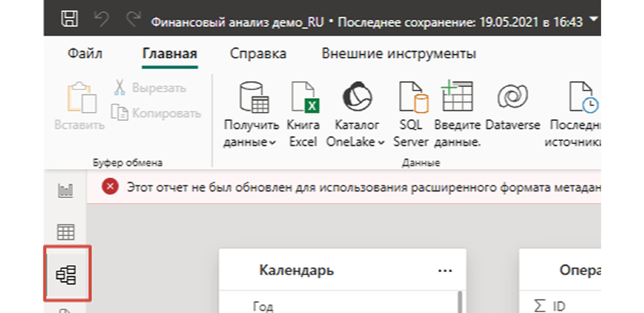Switch to Model view in sidebar
Viewport: 644px width, 313px height.
(x=67, y=274)
